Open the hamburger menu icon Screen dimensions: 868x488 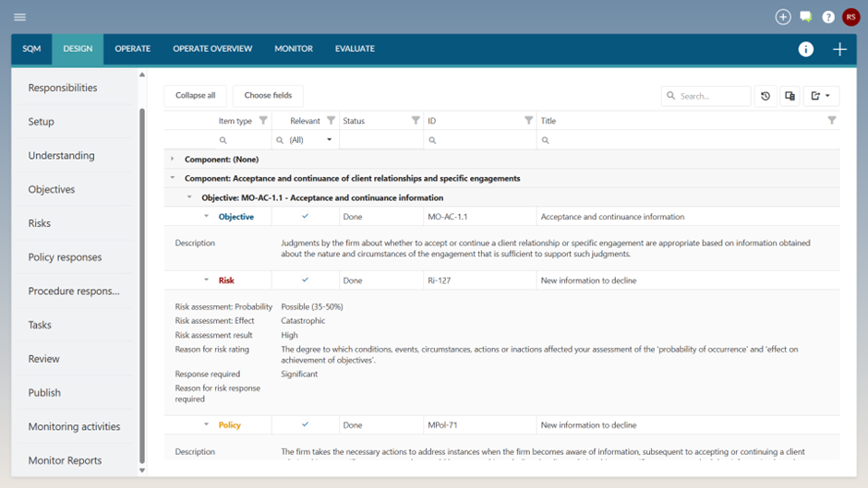coord(19,17)
